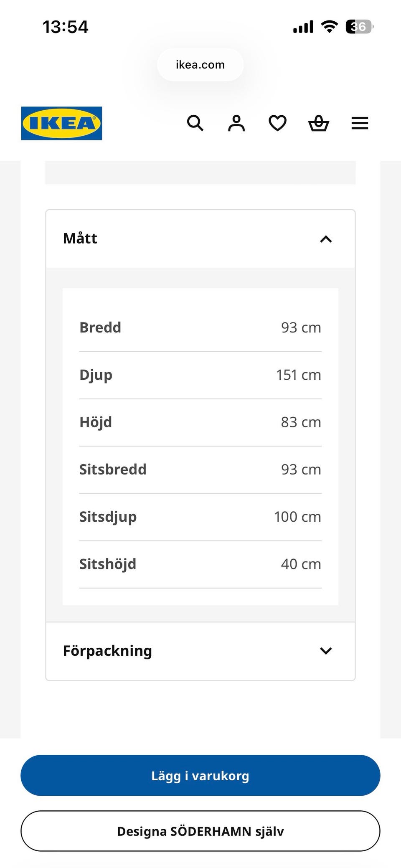Screen dimensions: 401x868
Task: Open the favorites heart icon
Action: click(277, 123)
